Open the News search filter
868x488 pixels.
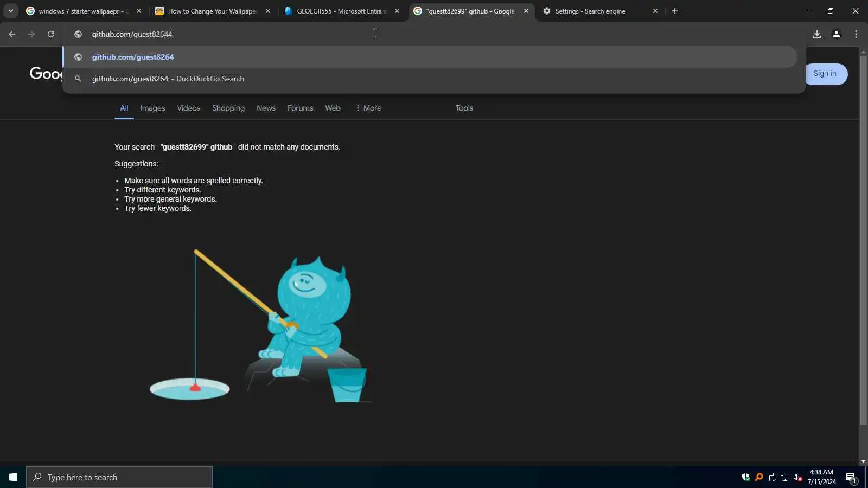[266, 108]
